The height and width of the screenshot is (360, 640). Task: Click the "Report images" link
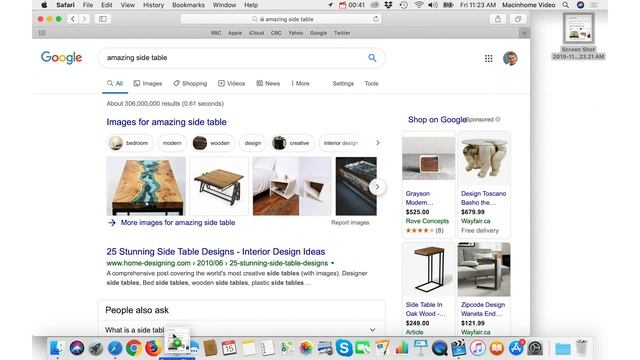pyautogui.click(x=350, y=223)
